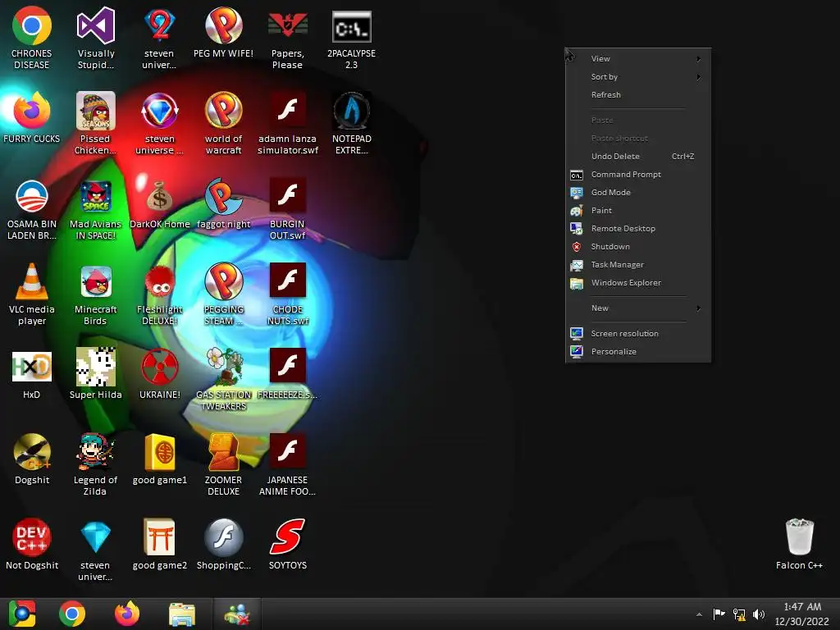This screenshot has width=840, height=630.
Task: Open God Mode from the context menu
Action: [x=637, y=192]
